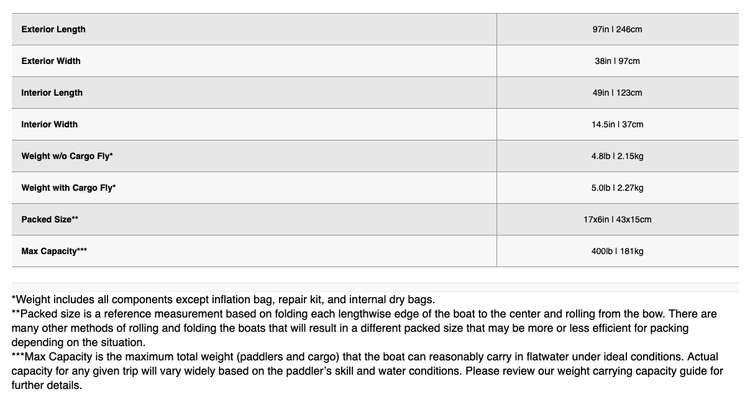Click the Weight w/o Cargo Fly label
The height and width of the screenshot is (402, 750).
pyautogui.click(x=67, y=156)
